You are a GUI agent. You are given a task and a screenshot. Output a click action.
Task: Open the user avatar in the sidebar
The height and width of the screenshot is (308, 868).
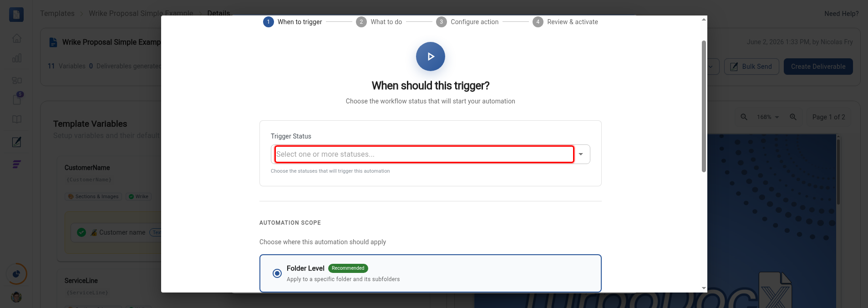point(16,297)
